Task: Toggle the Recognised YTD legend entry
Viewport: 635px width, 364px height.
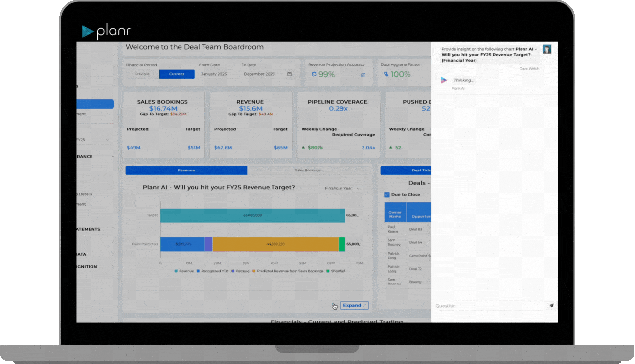Action: pos(213,271)
